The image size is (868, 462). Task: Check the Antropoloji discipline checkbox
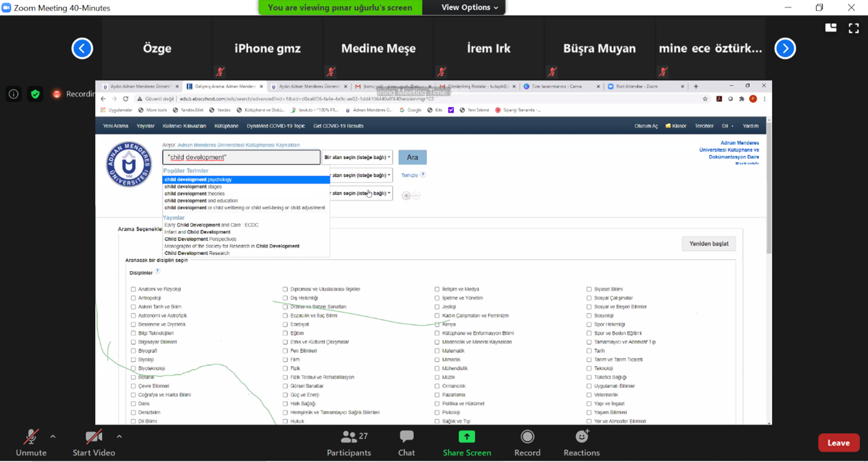(133, 298)
